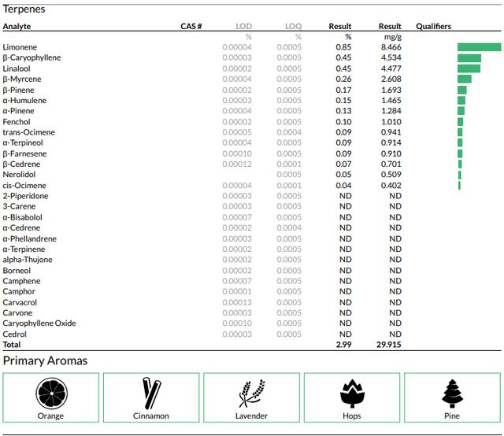Image resolution: width=504 pixels, height=436 pixels.
Task: Click the Nerolidol analyte name
Action: [x=19, y=175]
